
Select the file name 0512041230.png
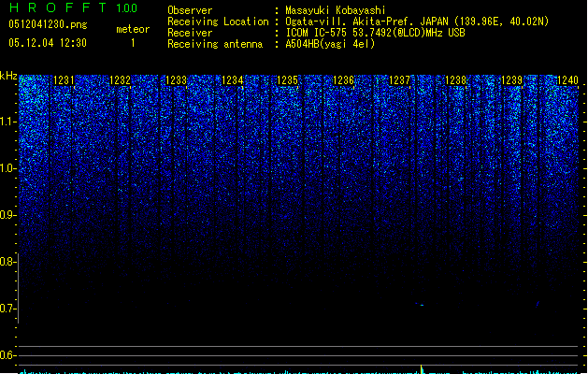(x=48, y=24)
